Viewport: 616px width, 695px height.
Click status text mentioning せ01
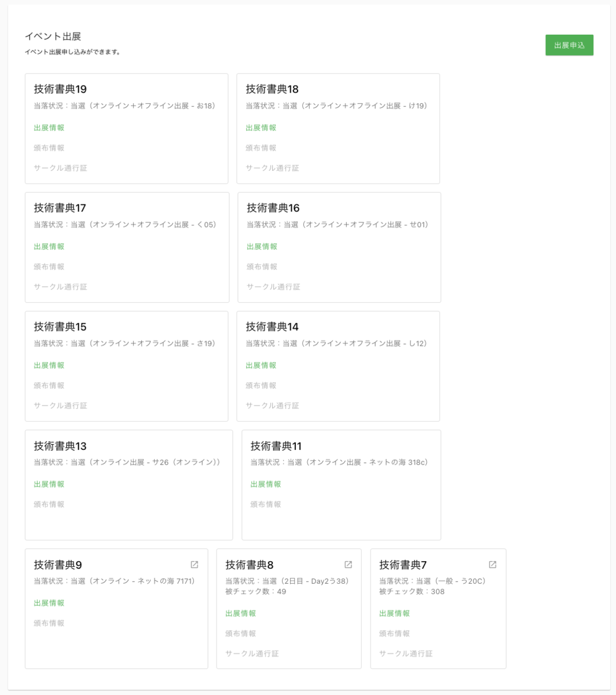(x=338, y=225)
